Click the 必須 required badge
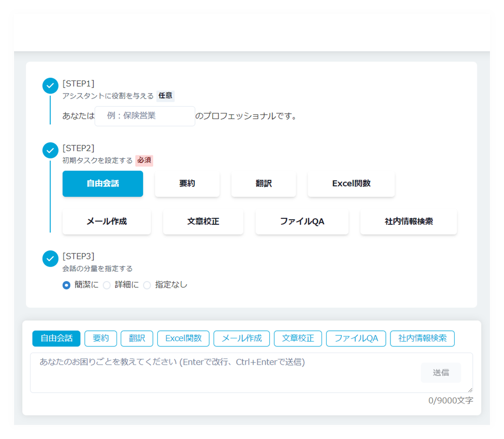Image resolution: width=504 pixels, height=439 pixels. point(144,160)
